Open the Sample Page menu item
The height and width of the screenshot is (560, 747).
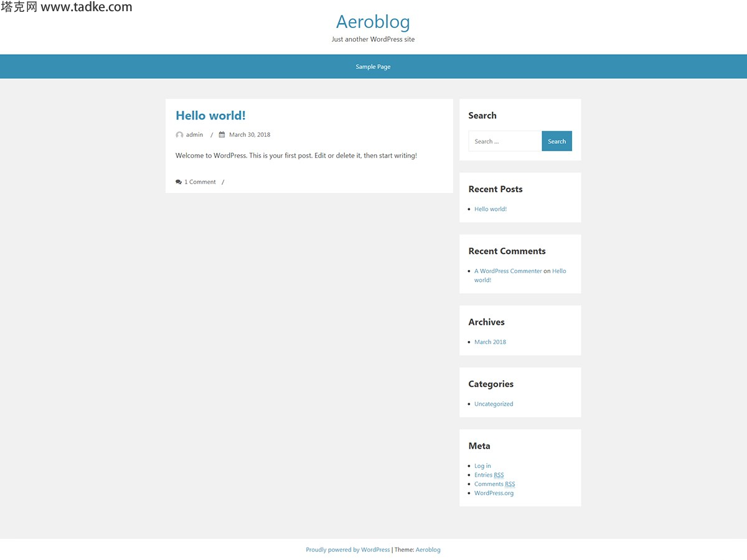373,67
